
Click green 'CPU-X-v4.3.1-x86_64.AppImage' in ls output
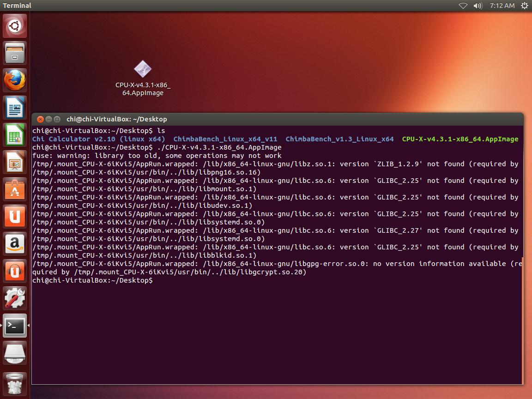coord(460,139)
